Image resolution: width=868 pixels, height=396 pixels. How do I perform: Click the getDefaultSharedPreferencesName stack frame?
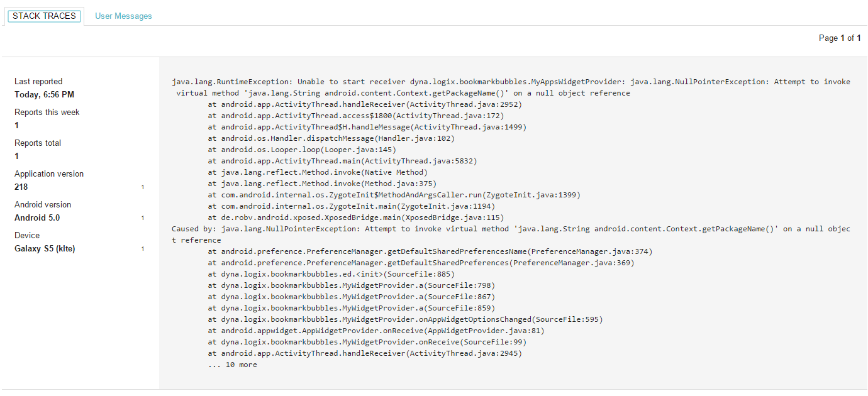[430, 251]
